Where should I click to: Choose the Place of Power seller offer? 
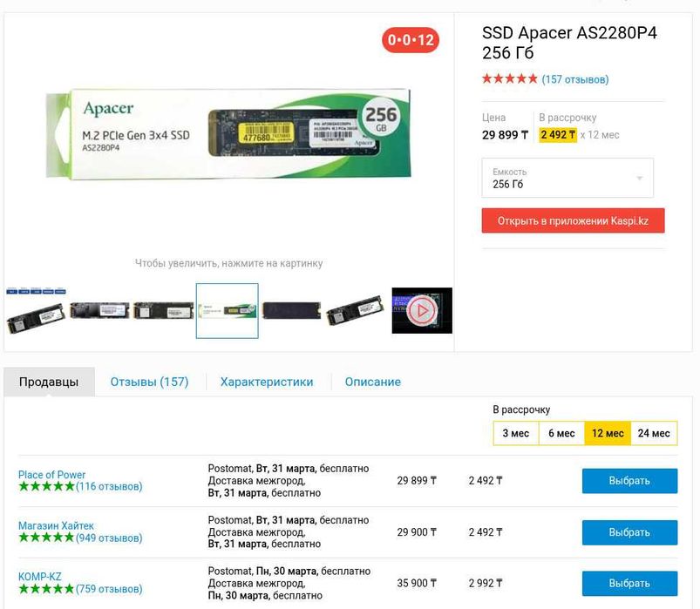tap(629, 481)
